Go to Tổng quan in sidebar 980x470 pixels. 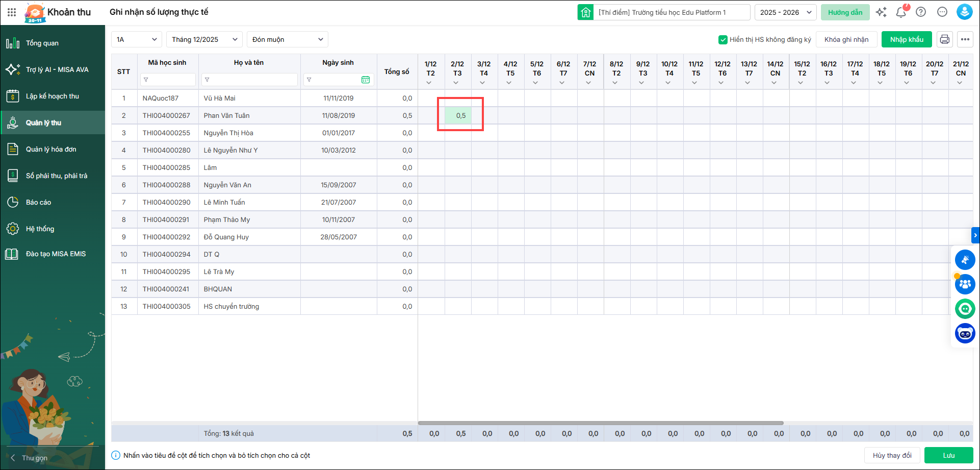pos(53,43)
